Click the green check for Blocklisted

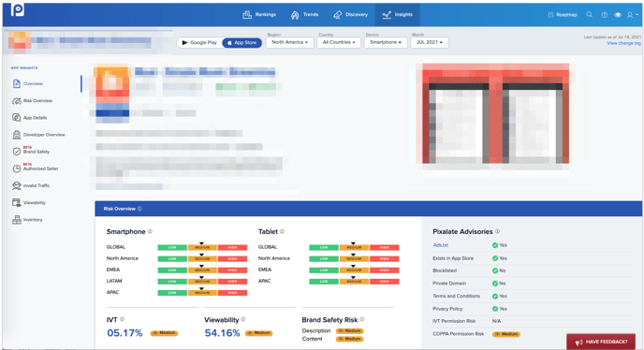click(495, 270)
